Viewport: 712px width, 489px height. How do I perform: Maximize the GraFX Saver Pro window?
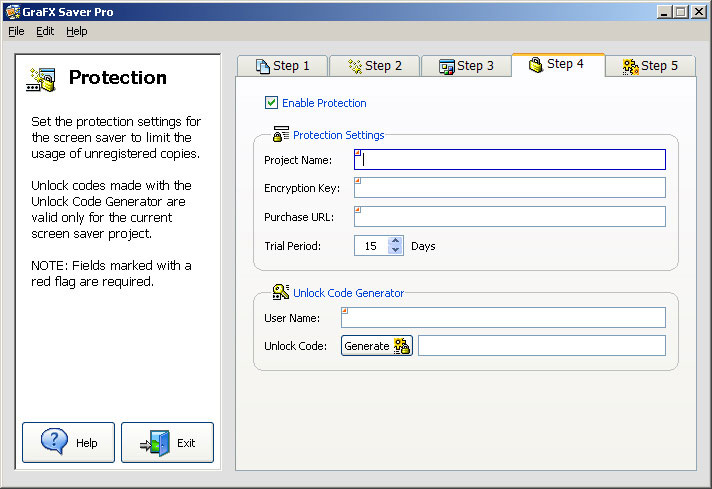[681, 12]
